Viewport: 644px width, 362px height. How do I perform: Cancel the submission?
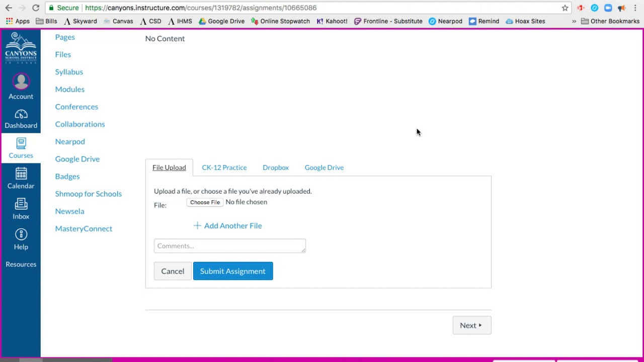pyautogui.click(x=173, y=271)
